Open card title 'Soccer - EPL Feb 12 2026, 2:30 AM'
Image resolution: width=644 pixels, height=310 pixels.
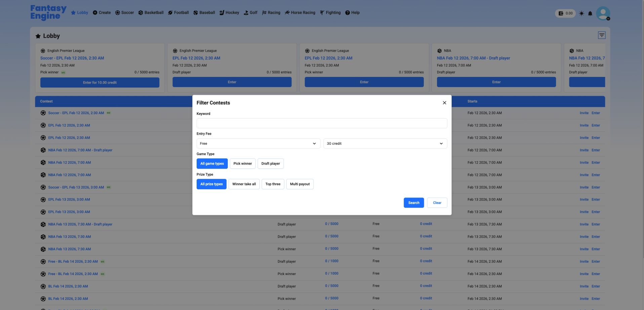coord(72,58)
